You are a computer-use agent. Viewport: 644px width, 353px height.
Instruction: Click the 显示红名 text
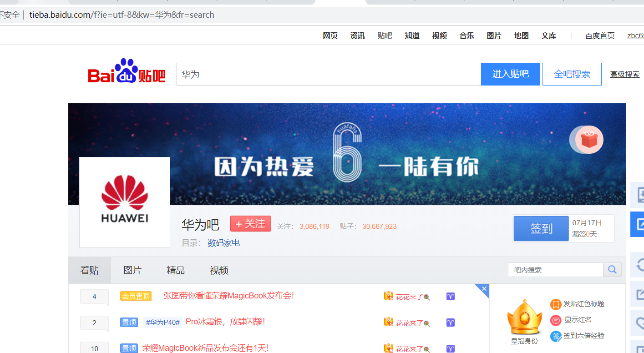(x=578, y=320)
